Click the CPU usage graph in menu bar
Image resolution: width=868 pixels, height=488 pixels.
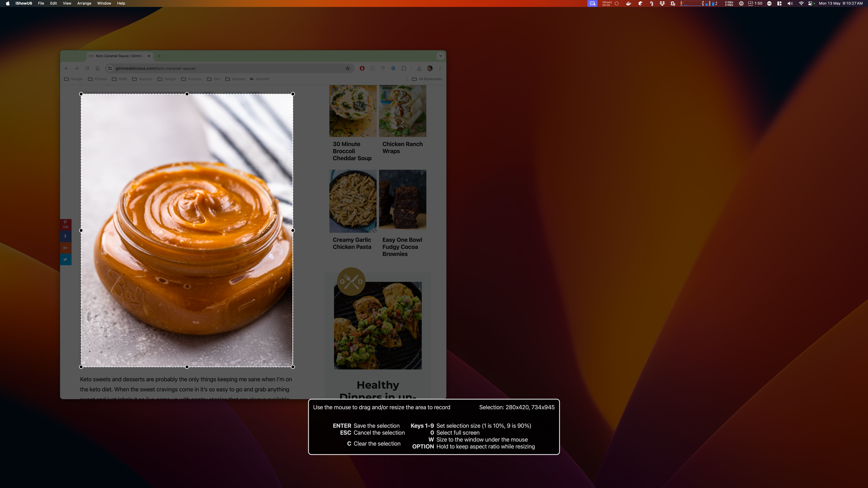(692, 3)
